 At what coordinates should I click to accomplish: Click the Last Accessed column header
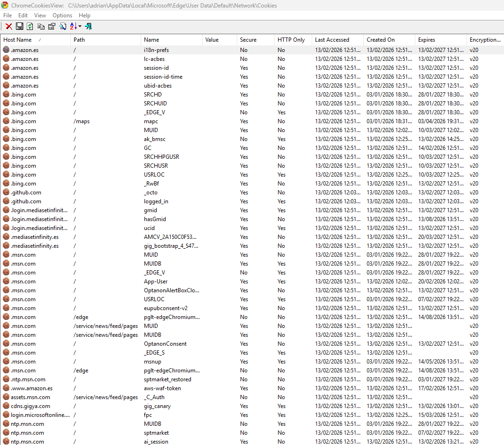tap(332, 40)
